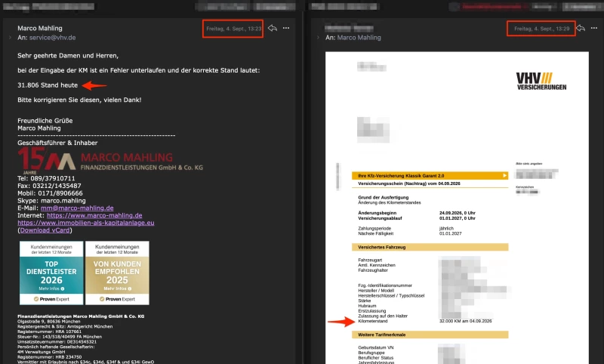Click Mehr Infos on Top Dienstleister badge

pyautogui.click(x=51, y=288)
